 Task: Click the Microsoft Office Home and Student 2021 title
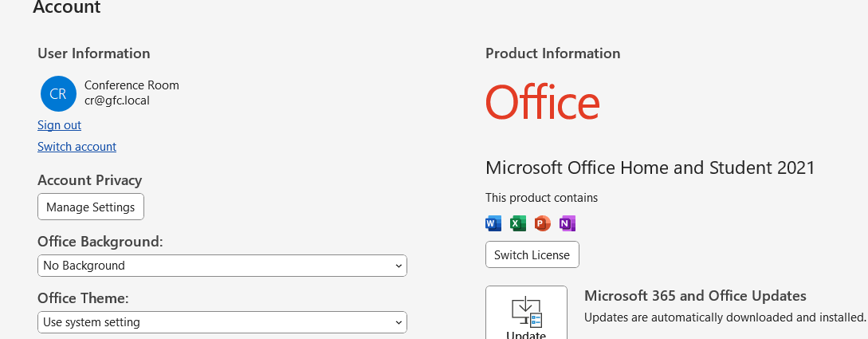pos(650,168)
